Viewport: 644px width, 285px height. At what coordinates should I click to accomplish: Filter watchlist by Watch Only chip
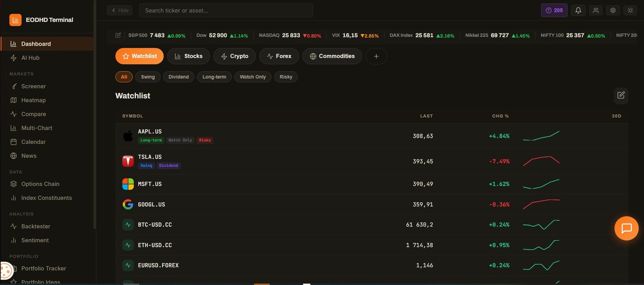(x=253, y=77)
